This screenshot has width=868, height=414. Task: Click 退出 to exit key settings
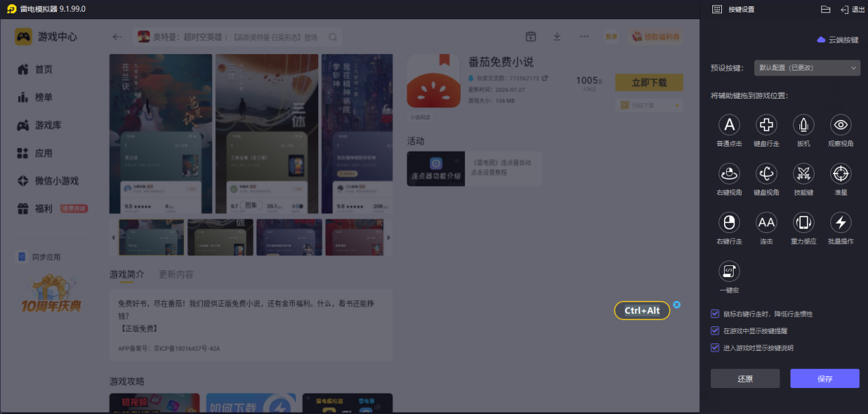tap(853, 9)
